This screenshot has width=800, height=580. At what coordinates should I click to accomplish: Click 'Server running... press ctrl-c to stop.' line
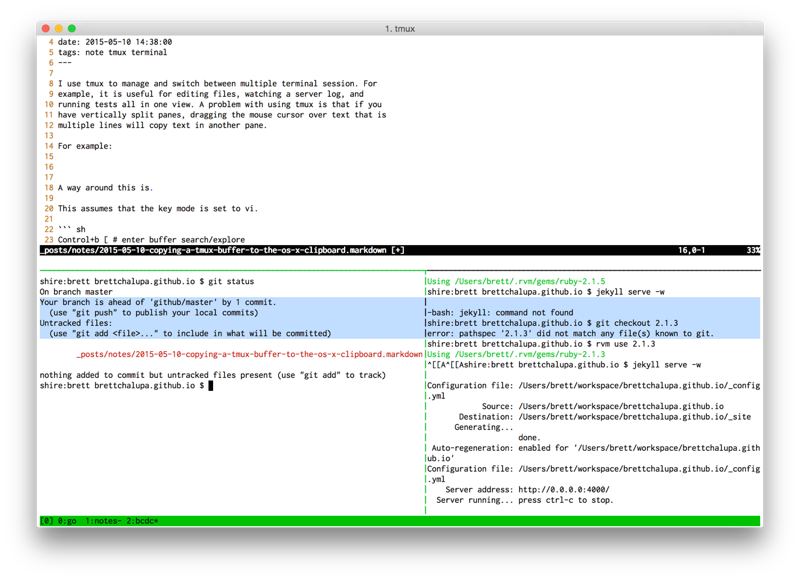[524, 500]
